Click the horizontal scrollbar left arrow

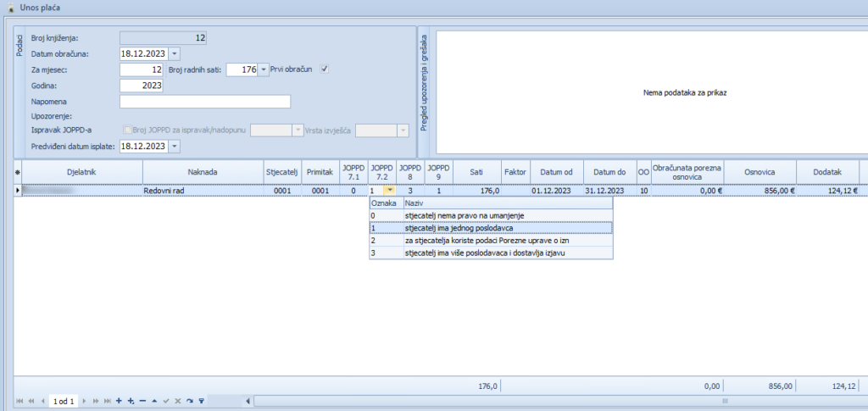coord(248,400)
